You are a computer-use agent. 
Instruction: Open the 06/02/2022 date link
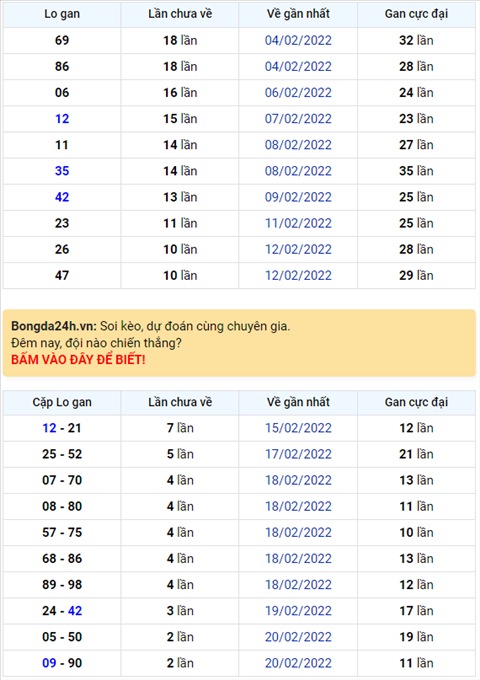pyautogui.click(x=298, y=92)
